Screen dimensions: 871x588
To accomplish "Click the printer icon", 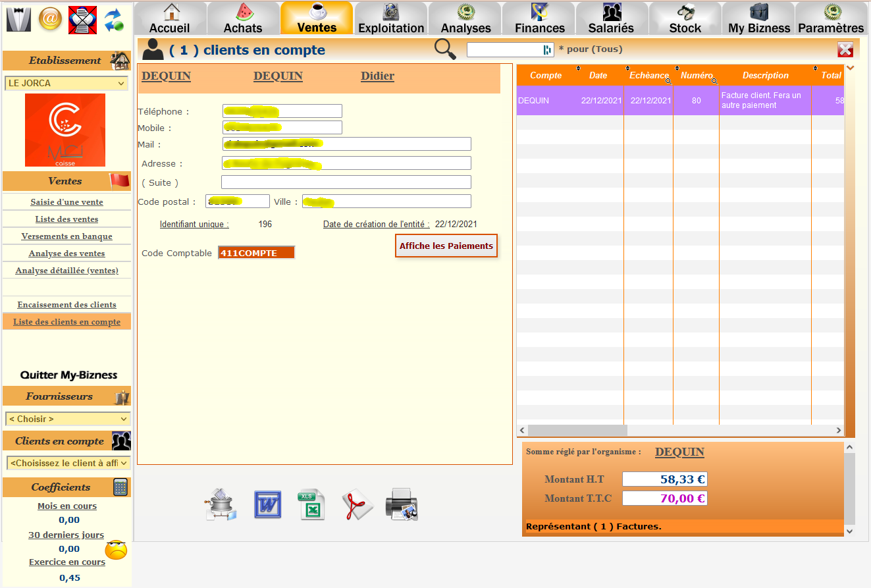I will pyautogui.click(x=402, y=505).
